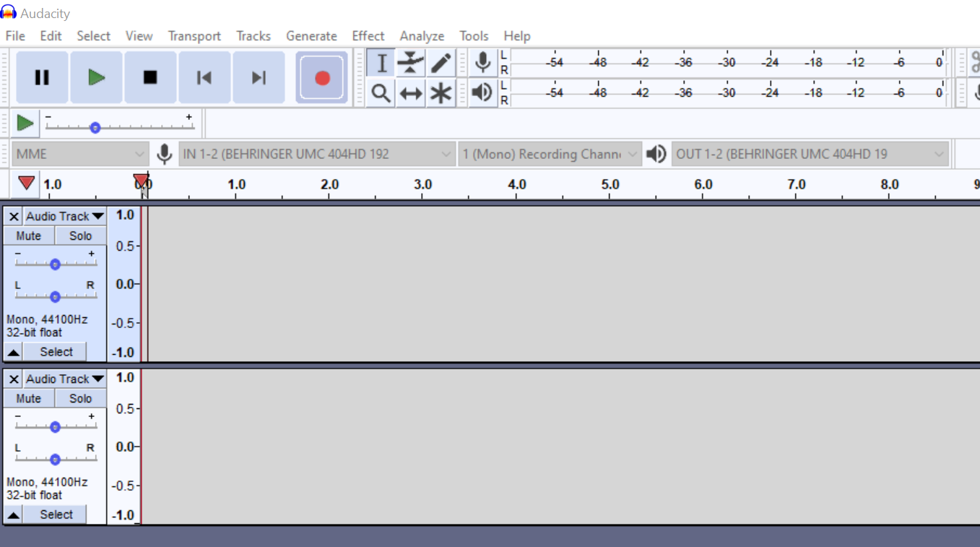Image resolution: width=980 pixels, height=547 pixels.
Task: Open the IN 1-2 BEHRINGER recording device dropdown
Action: click(317, 154)
